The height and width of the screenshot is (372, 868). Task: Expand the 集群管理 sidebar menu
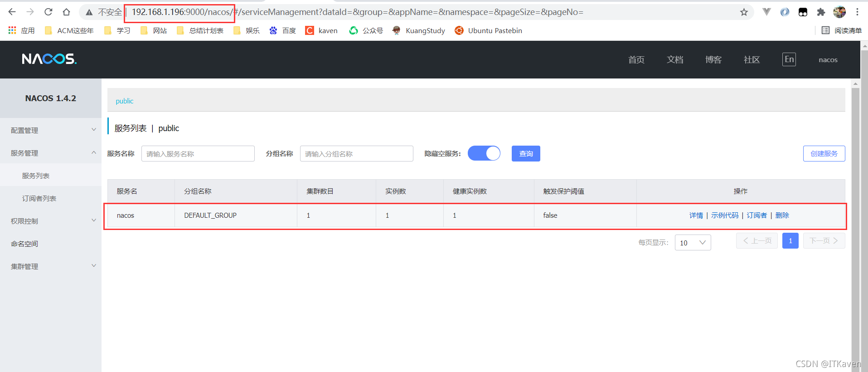pyautogui.click(x=51, y=266)
